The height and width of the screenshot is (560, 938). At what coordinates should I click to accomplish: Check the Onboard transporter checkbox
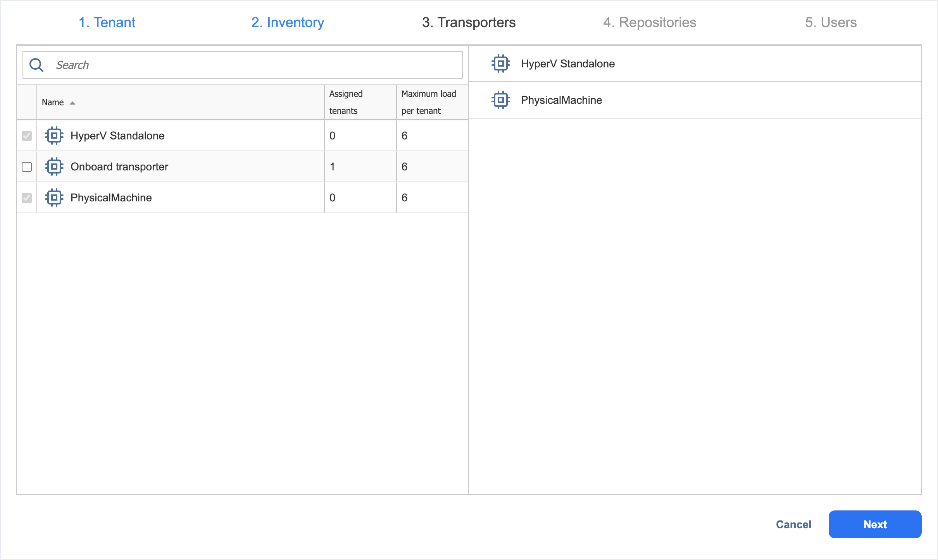point(27,167)
